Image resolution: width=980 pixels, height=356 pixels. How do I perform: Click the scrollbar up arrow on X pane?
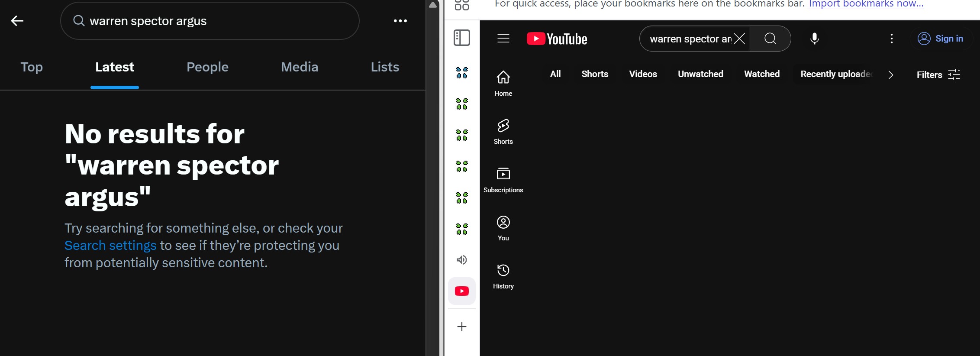[433, 5]
